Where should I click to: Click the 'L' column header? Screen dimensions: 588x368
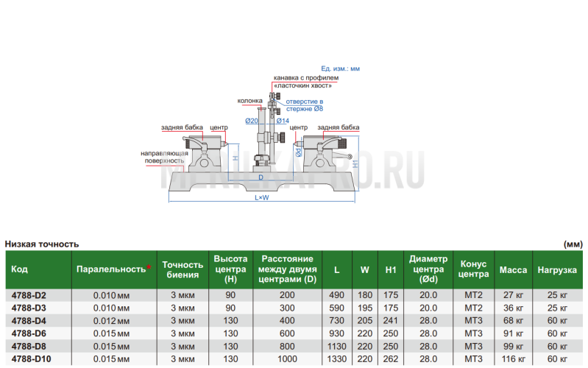coord(337,269)
